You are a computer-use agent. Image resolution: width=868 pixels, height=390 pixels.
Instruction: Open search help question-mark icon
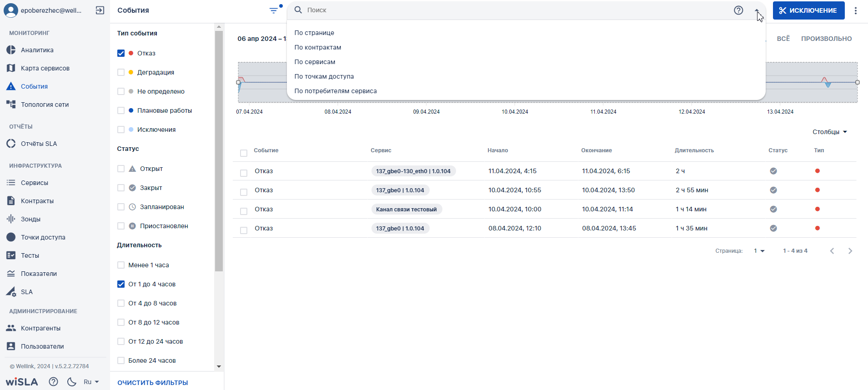(738, 10)
